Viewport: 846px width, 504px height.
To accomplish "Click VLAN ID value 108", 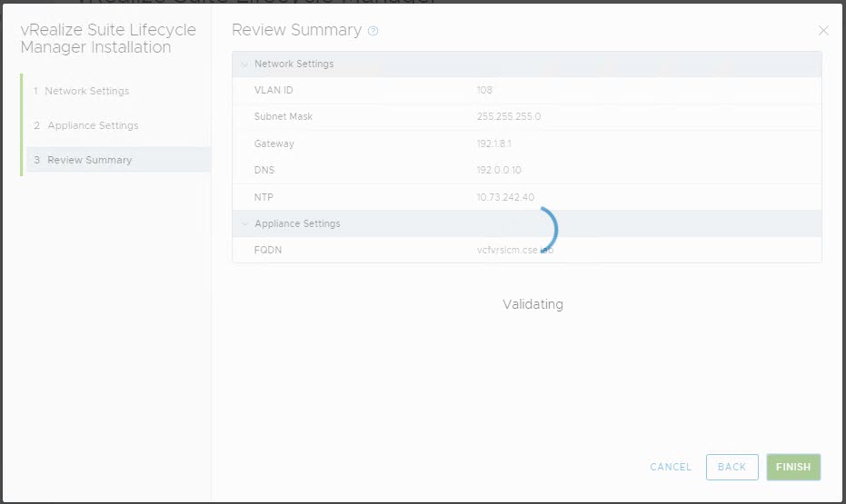I will [484, 90].
